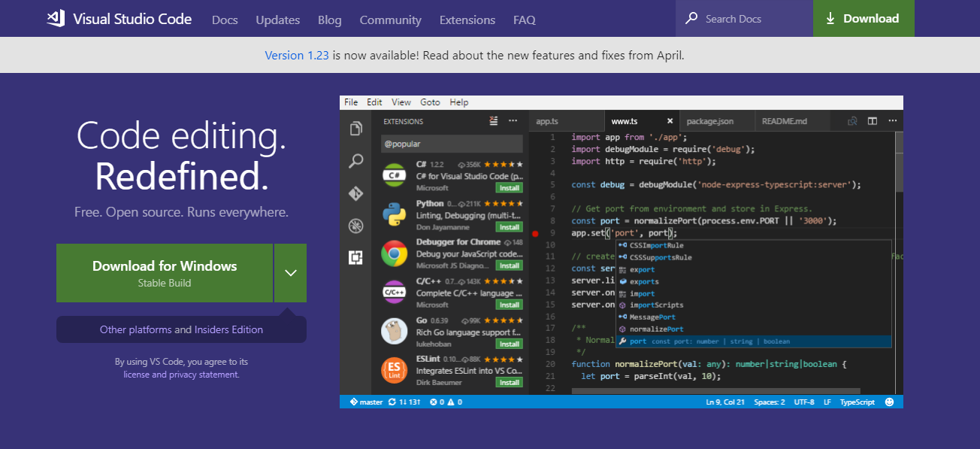Click the Visual Studio Code logo icon
The width and height of the screenshot is (980, 449).
[x=56, y=19]
